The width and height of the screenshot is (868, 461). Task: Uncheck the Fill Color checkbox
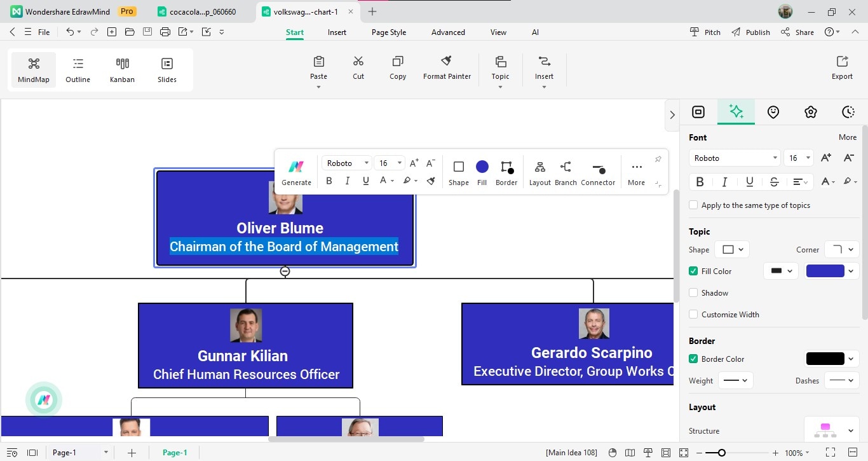tap(693, 271)
